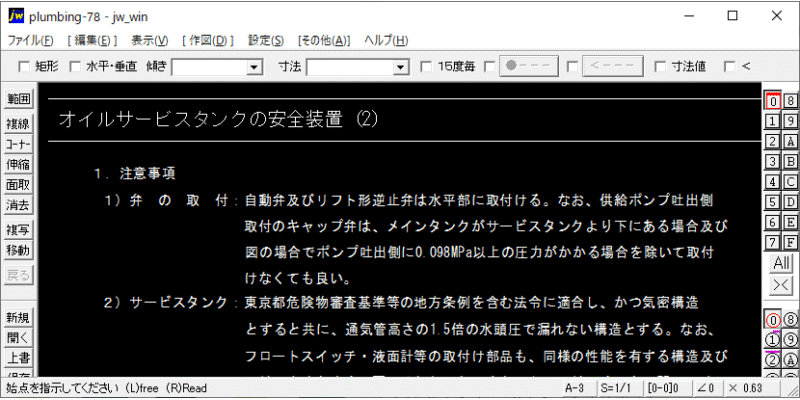800x400 pixels.
Task: Select square layer button D
Action: click(x=790, y=202)
